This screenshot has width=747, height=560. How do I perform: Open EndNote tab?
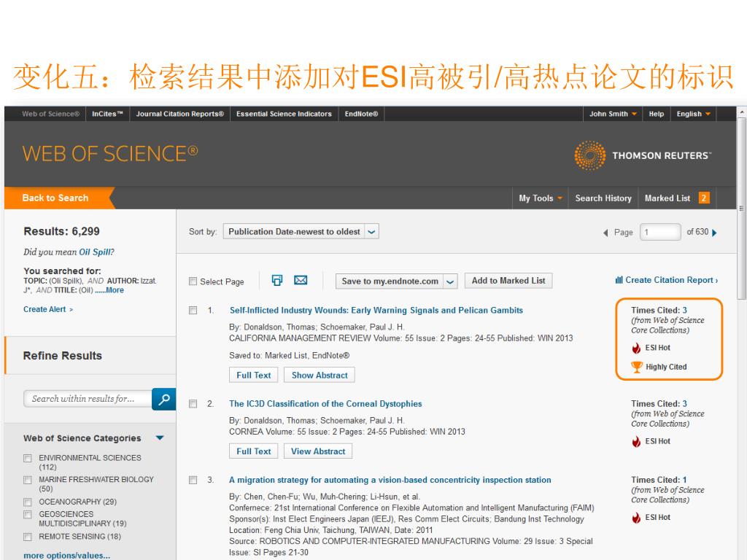click(x=361, y=114)
